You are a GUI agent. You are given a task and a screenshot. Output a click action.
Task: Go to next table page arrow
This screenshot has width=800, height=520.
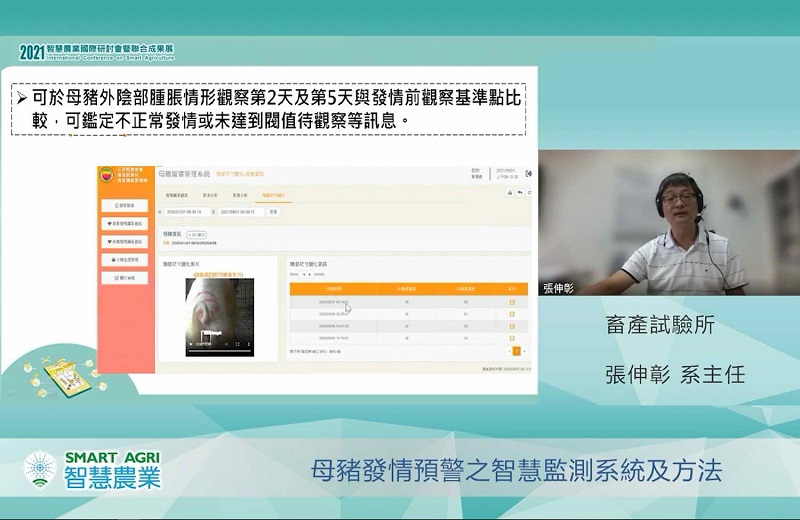524,352
